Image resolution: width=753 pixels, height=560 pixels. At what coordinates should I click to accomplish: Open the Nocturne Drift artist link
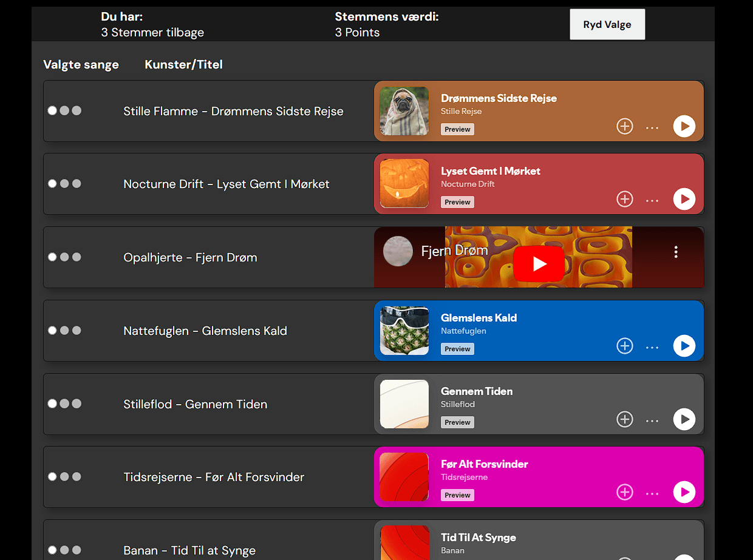[x=468, y=184]
